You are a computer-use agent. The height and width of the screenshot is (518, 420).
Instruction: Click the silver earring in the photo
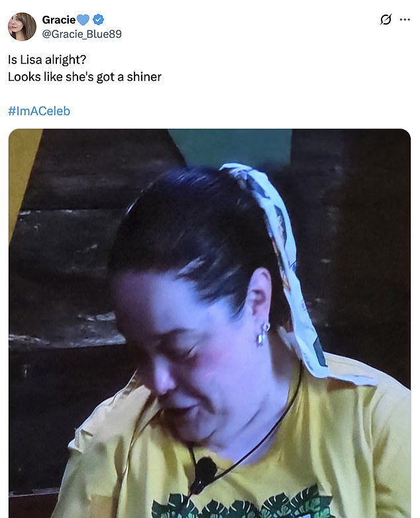[x=263, y=335]
